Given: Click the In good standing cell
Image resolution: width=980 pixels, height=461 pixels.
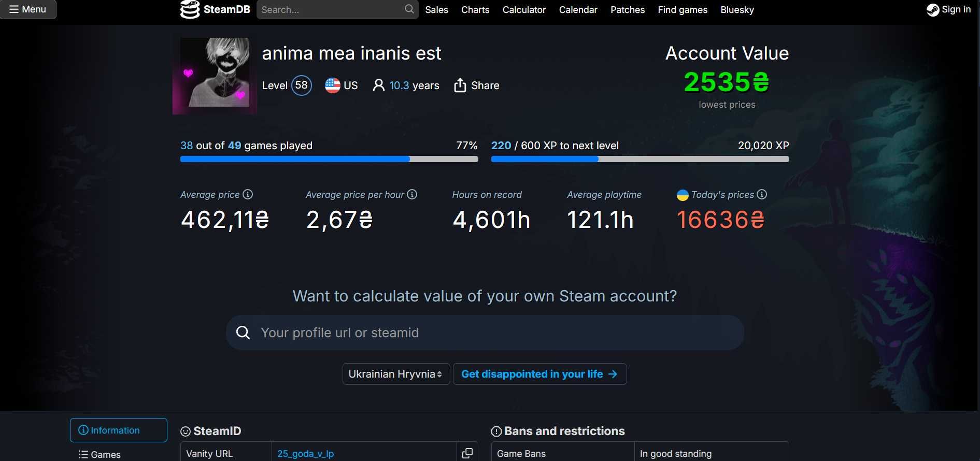Looking at the screenshot, I should pyautogui.click(x=711, y=453).
